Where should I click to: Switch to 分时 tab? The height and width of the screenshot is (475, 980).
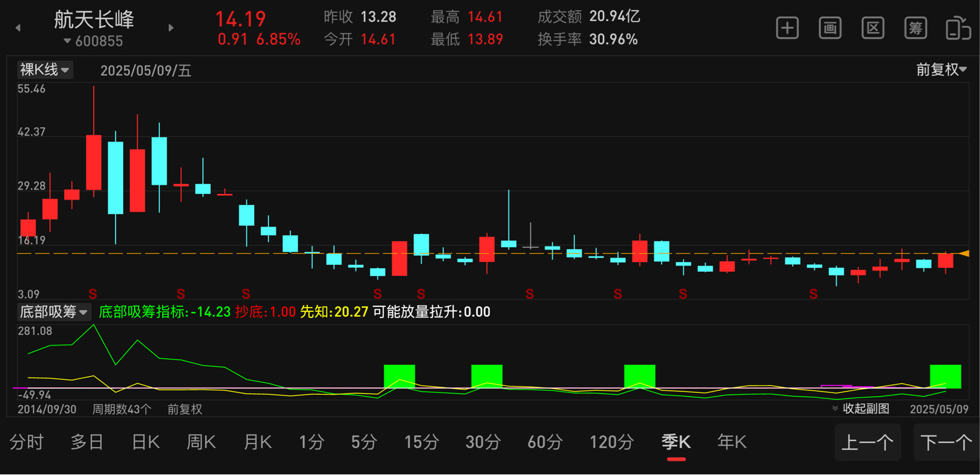click(x=27, y=442)
